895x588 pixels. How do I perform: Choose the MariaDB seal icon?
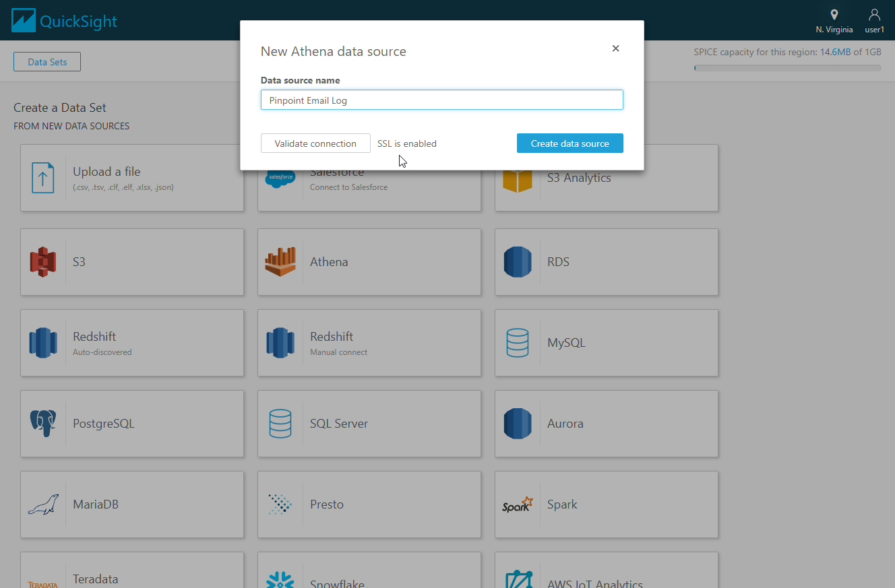[x=43, y=504]
